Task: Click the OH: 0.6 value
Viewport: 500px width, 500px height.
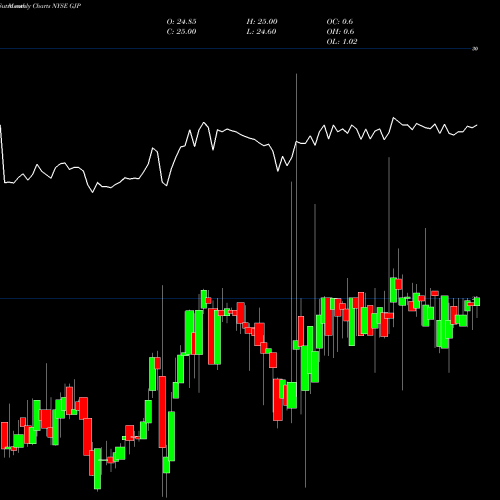Action: pyautogui.click(x=340, y=32)
